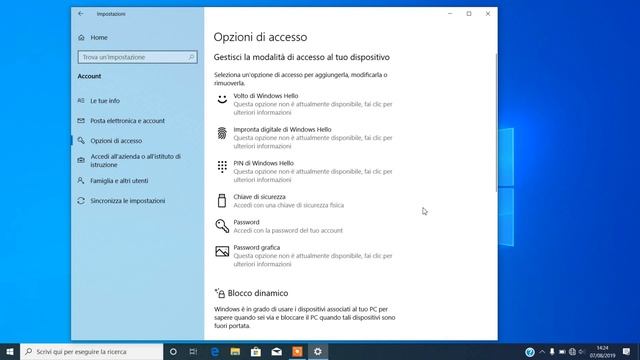Open the Mail app from taskbar
The image size is (640, 360).
[x=276, y=351]
